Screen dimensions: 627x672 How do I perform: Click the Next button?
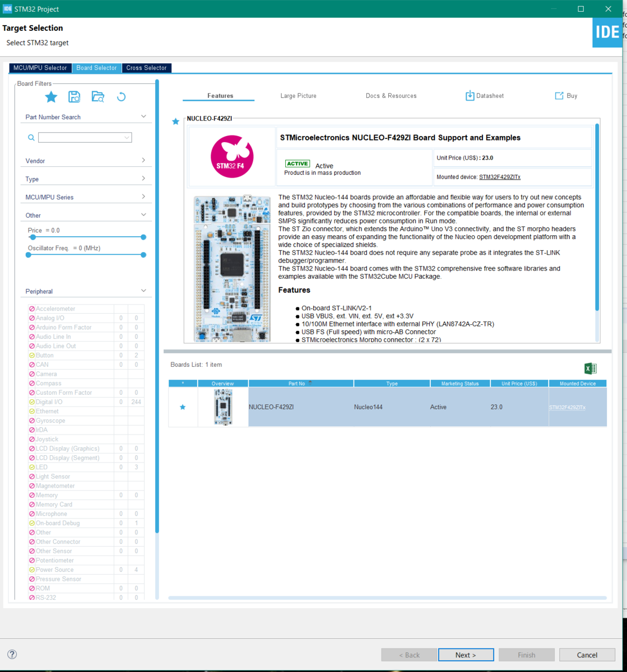click(466, 654)
